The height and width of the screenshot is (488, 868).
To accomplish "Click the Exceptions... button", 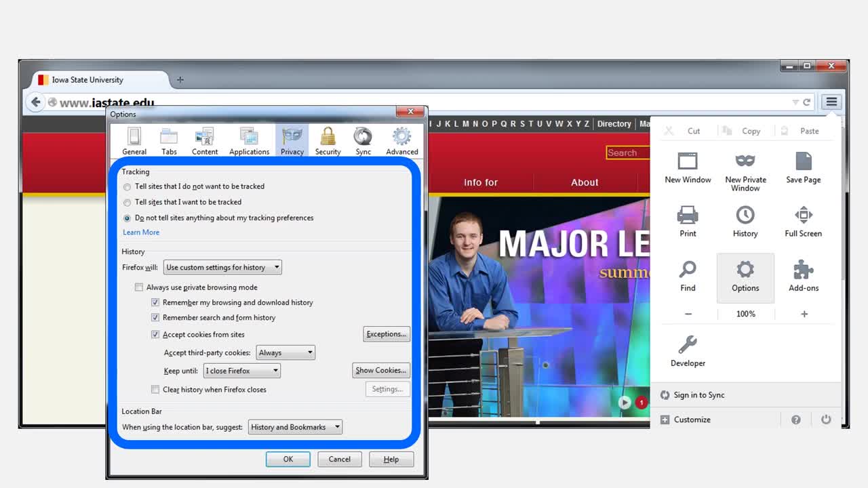I will 387,334.
